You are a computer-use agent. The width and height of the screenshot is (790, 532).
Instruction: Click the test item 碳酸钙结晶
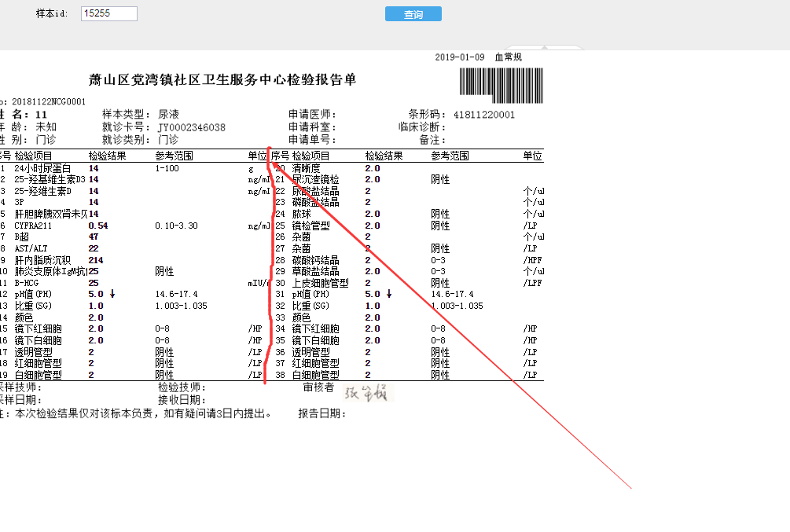[315, 260]
